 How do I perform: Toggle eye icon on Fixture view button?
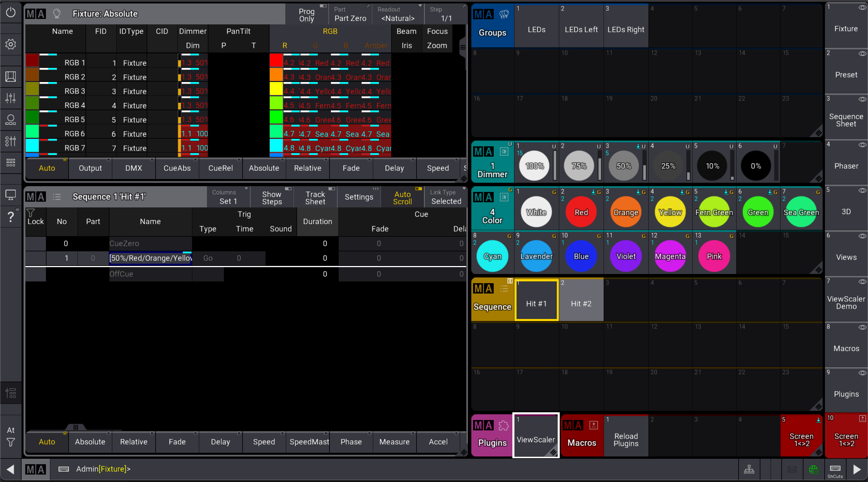pos(862,8)
